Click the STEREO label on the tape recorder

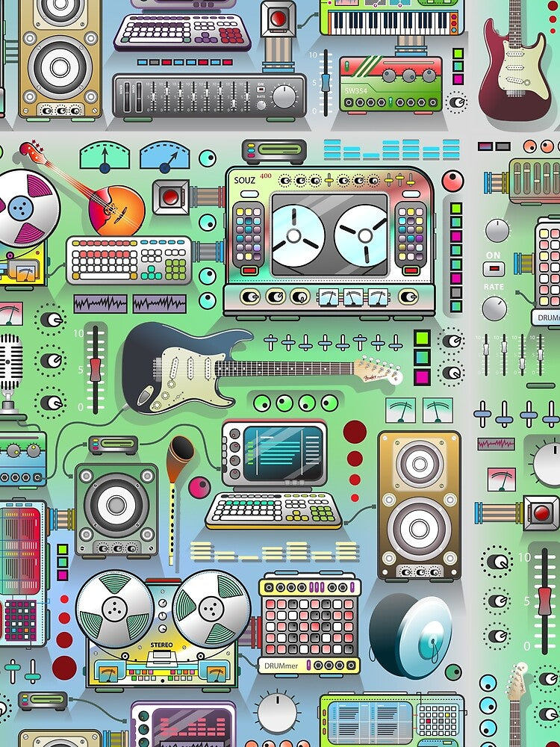click(x=162, y=645)
